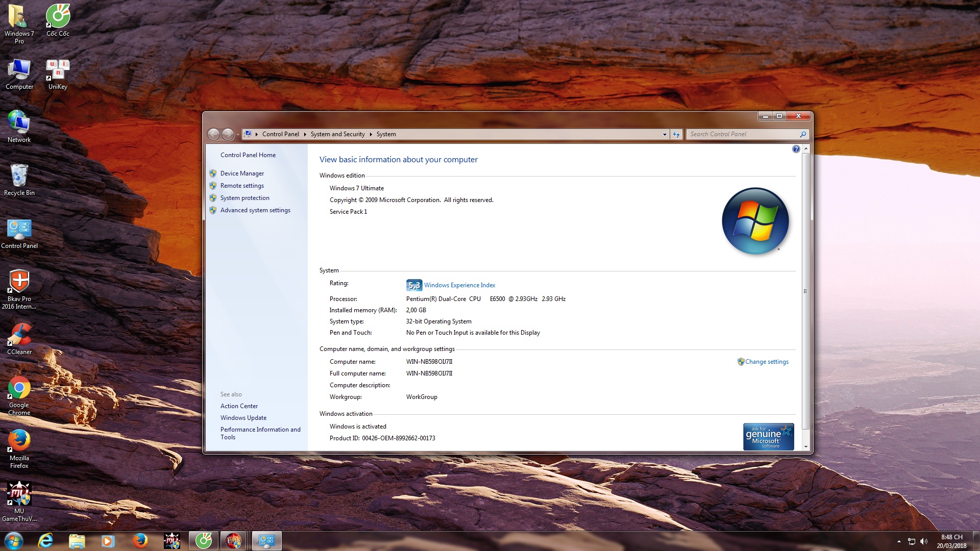Screen dimensions: 980x551
Task: Select Bkav Pro 2016 Internet Security icon
Action: [x=19, y=289]
